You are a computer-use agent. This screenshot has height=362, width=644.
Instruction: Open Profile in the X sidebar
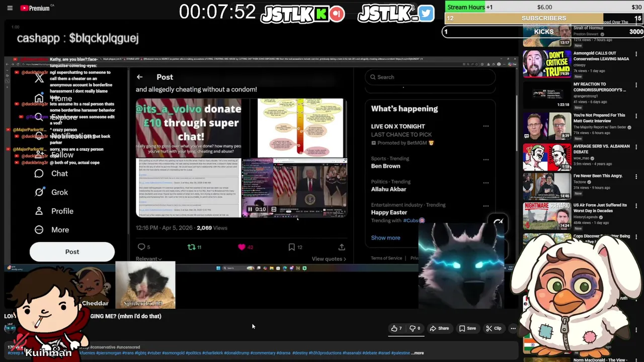(54, 211)
